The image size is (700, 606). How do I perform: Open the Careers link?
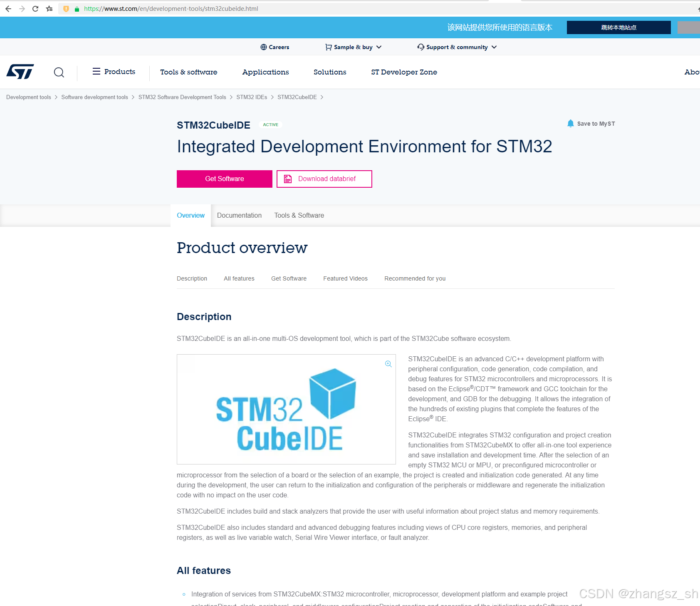[x=279, y=47]
